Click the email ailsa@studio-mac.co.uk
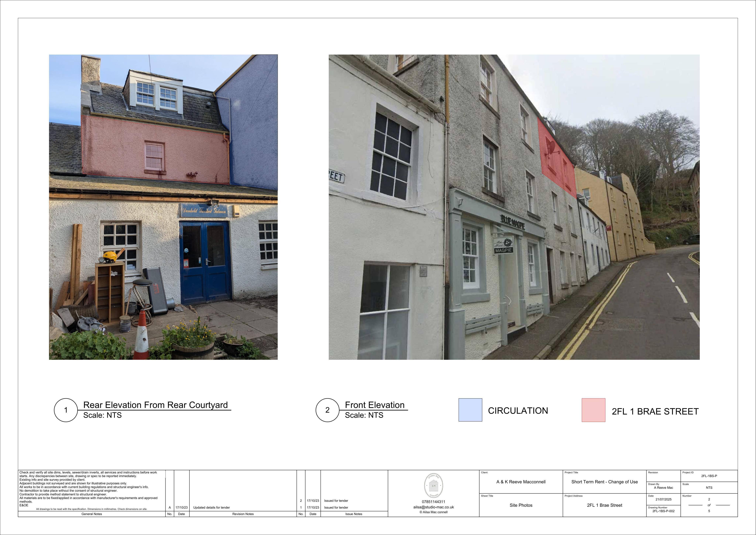This screenshot has height=535, width=756. pyautogui.click(x=433, y=507)
